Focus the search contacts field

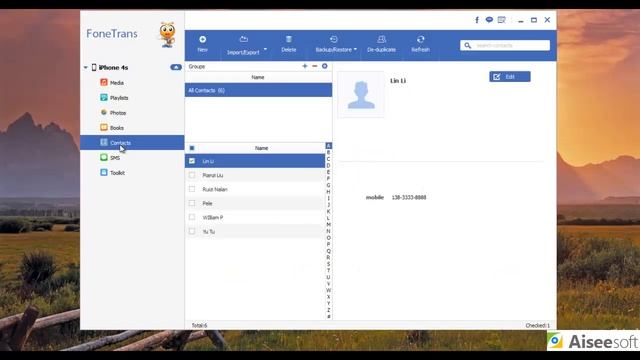[x=505, y=45]
